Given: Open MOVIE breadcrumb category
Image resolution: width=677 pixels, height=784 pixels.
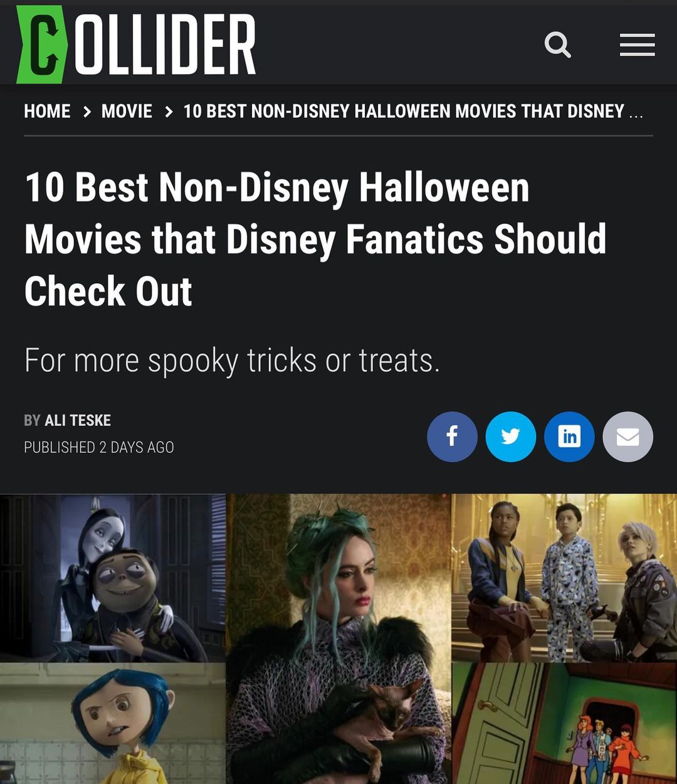Looking at the screenshot, I should pyautogui.click(x=127, y=112).
